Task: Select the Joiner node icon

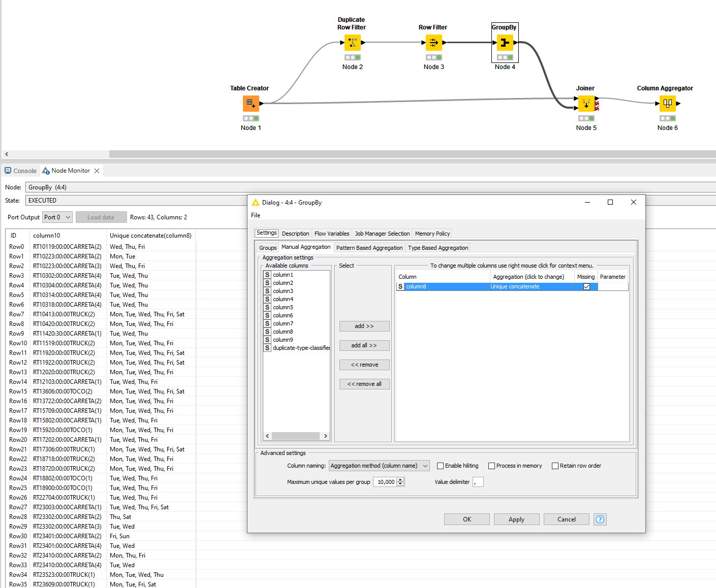Action: (586, 103)
